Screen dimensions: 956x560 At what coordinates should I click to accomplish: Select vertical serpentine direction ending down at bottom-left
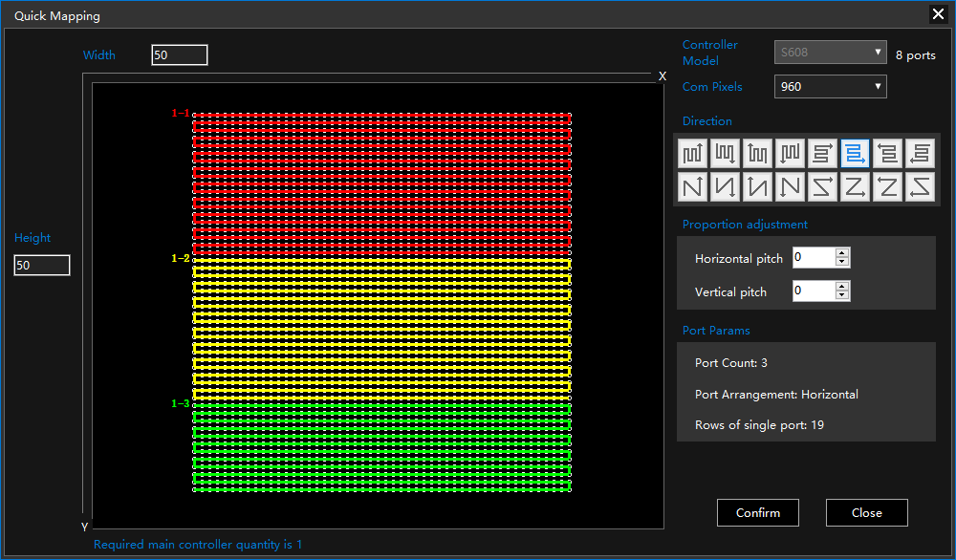point(791,153)
